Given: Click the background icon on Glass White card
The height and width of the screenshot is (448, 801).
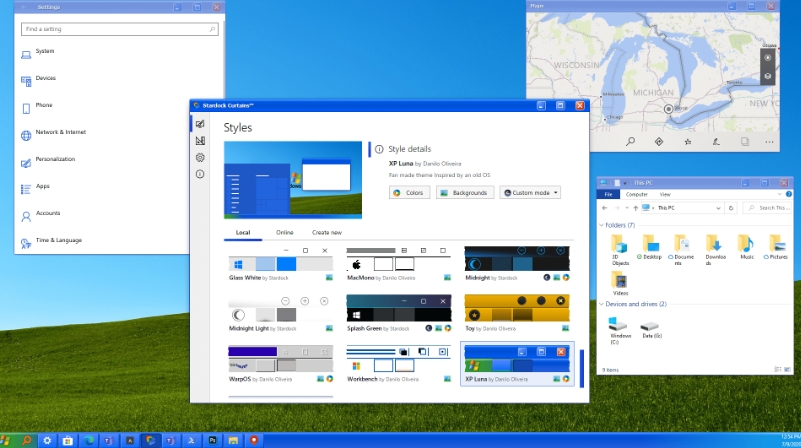Looking at the screenshot, I should 329,277.
